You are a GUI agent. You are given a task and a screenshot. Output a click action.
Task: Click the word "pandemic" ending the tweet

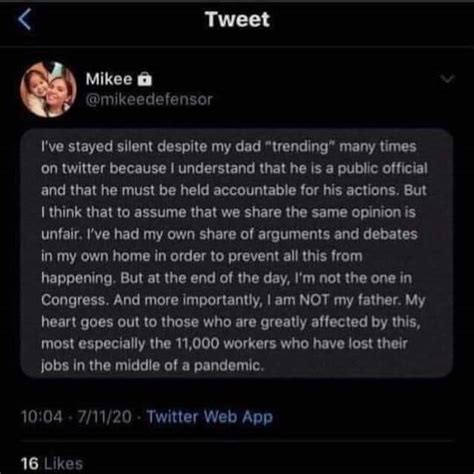pos(227,366)
